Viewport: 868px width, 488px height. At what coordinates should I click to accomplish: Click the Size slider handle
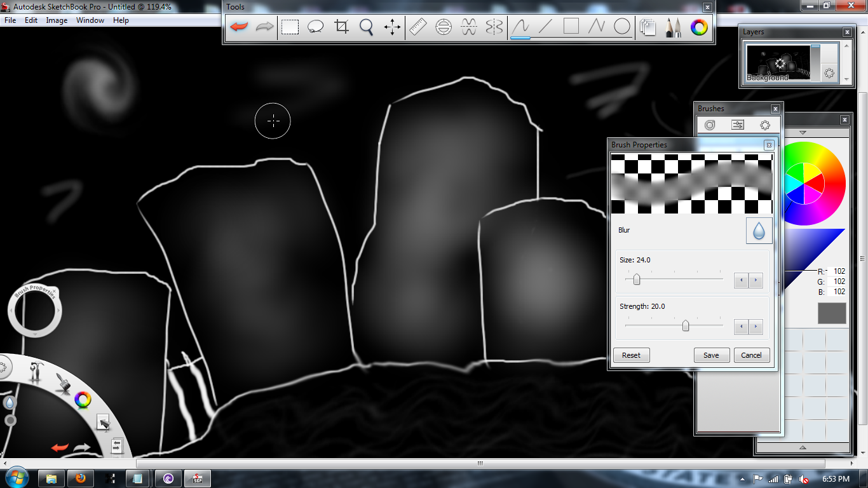click(637, 279)
